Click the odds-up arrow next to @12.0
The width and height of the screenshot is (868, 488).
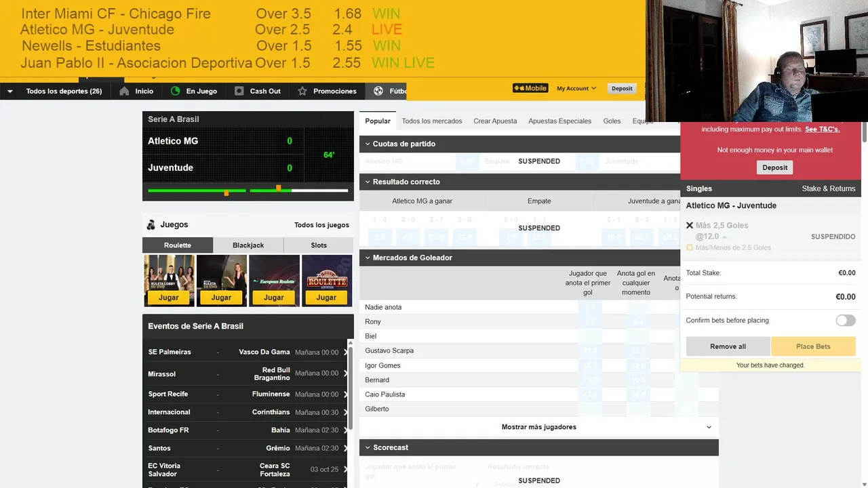point(725,237)
